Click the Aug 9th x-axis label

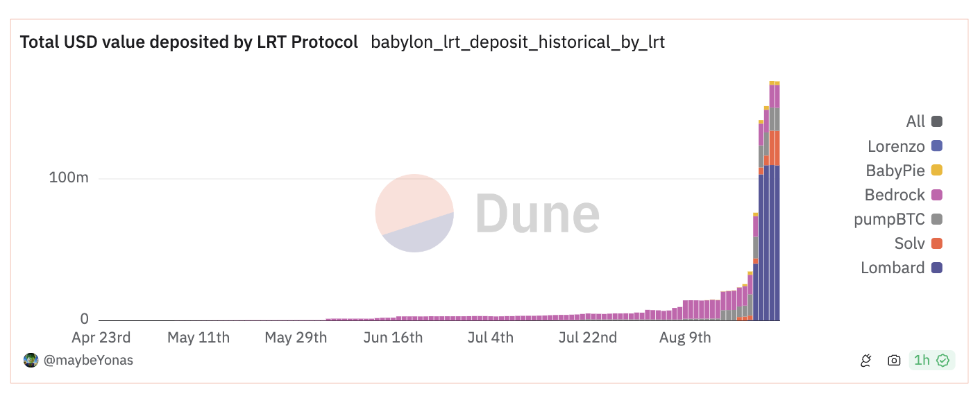(685, 338)
